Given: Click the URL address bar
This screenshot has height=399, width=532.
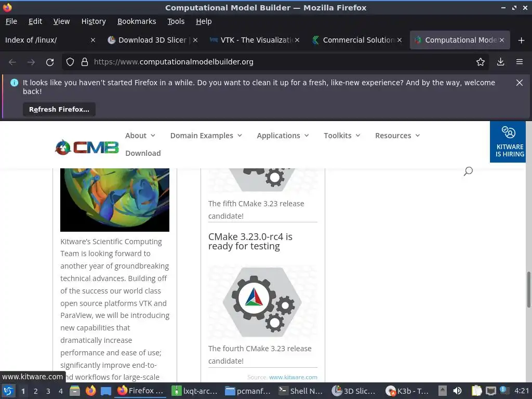Looking at the screenshot, I should (x=275, y=62).
